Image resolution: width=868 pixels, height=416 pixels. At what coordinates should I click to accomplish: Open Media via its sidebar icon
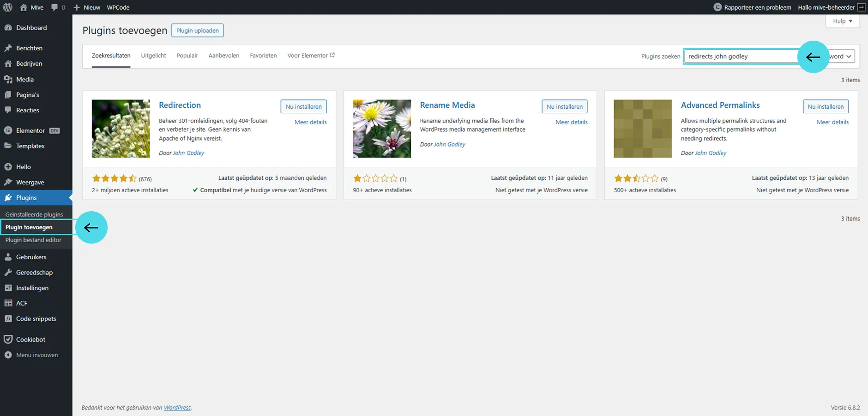(8, 80)
